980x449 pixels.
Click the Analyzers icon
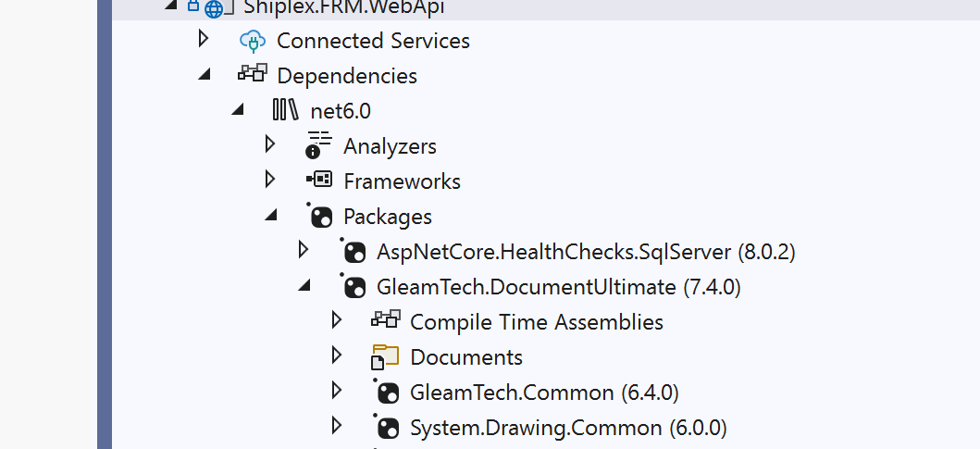click(x=318, y=144)
